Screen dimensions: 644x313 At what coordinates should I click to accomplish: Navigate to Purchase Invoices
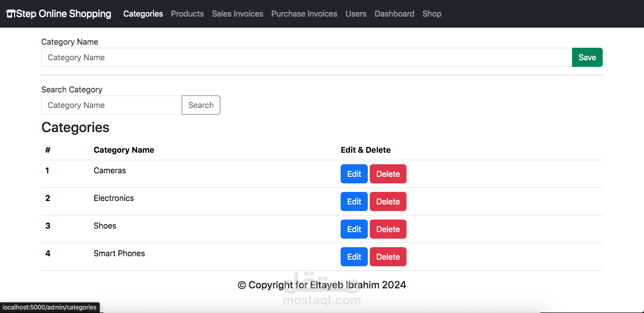(304, 14)
